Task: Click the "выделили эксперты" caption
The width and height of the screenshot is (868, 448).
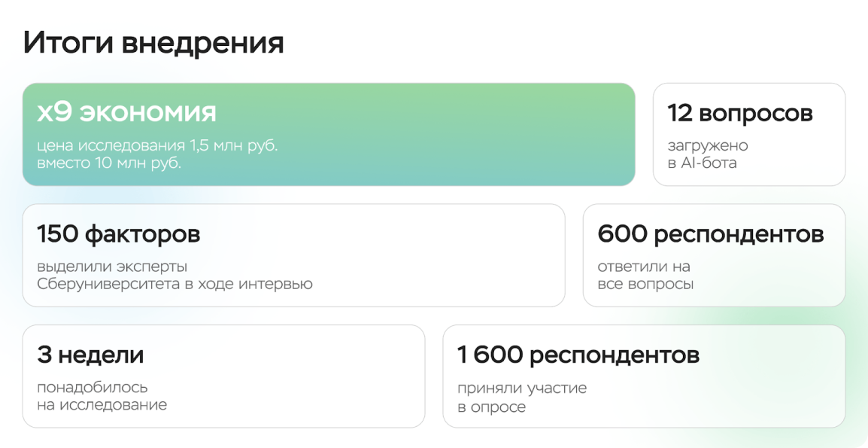Action: pyautogui.click(x=112, y=267)
